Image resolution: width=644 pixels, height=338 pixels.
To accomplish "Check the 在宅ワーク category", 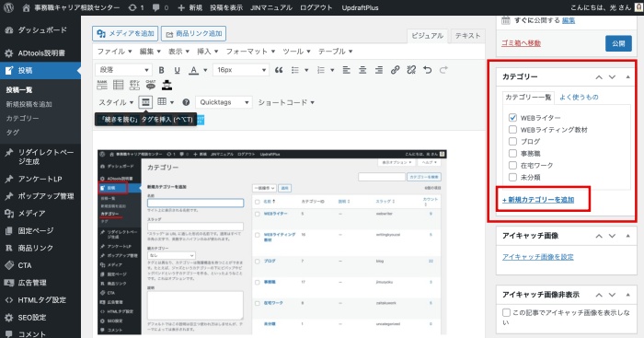I will click(x=512, y=165).
